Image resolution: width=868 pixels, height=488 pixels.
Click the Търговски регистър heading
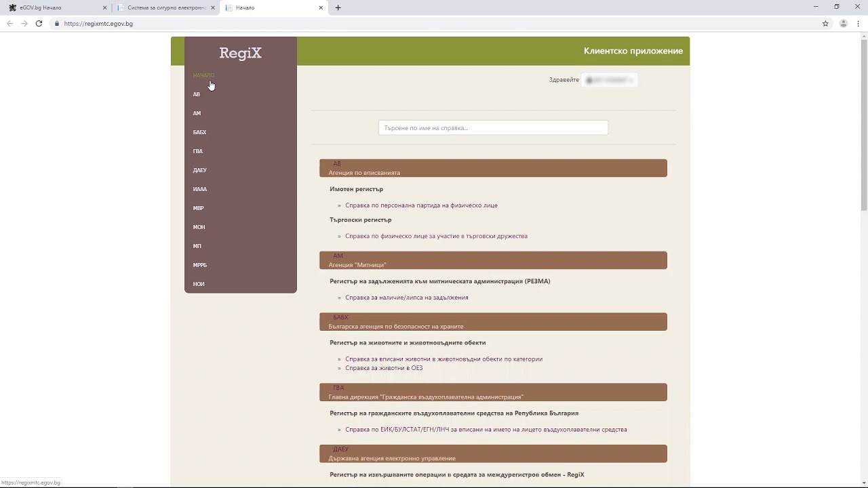(360, 220)
